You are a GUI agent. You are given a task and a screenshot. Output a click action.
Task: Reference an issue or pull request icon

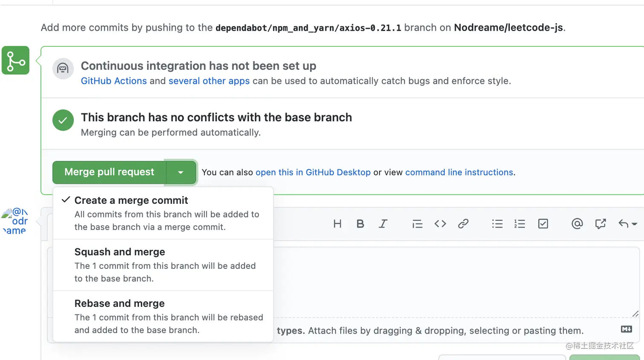pos(601,224)
